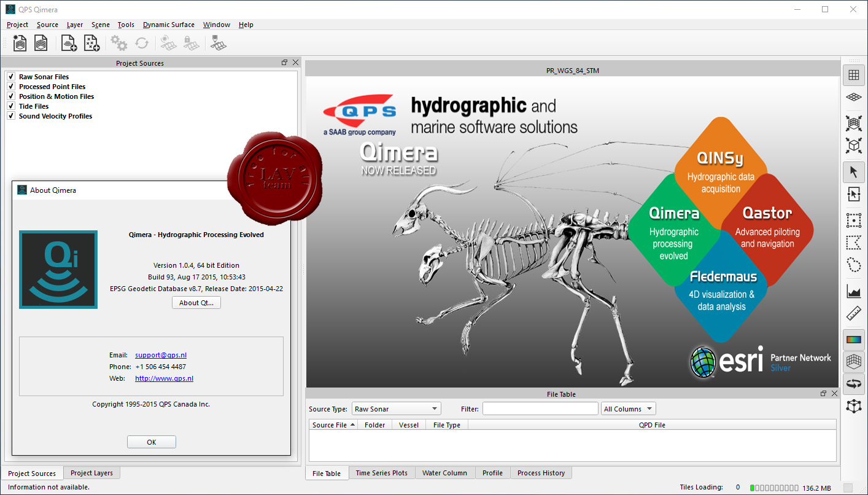Open the All Columns dropdown
Image resolution: width=868 pixels, height=495 pixels.
point(628,408)
